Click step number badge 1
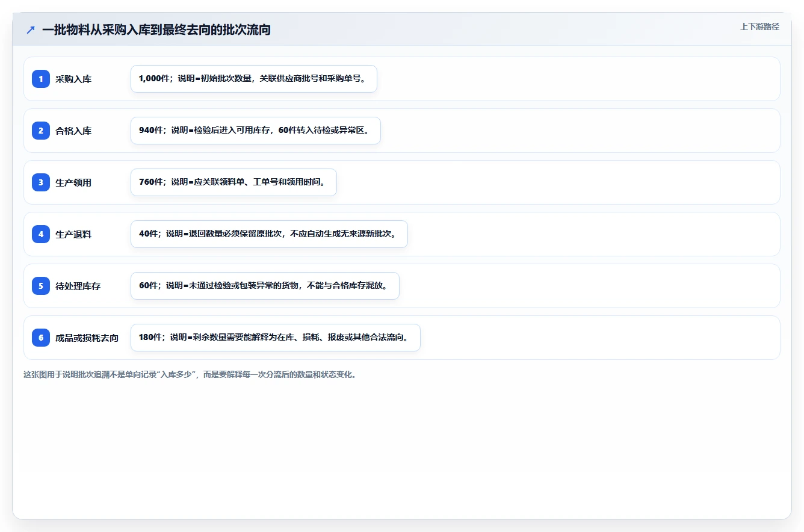Image resolution: width=804 pixels, height=532 pixels. pos(41,79)
